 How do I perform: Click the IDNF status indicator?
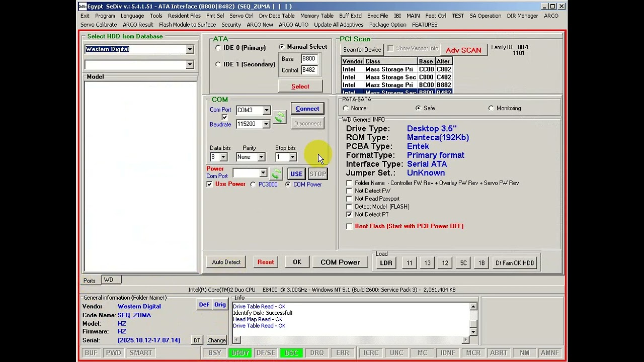coord(448,353)
